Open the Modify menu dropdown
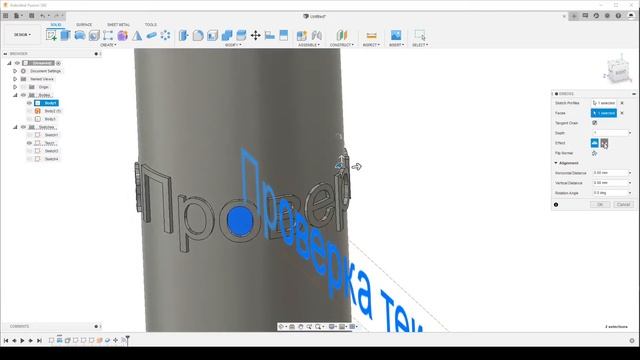Screen dimensions: 640x360 pos(233,45)
